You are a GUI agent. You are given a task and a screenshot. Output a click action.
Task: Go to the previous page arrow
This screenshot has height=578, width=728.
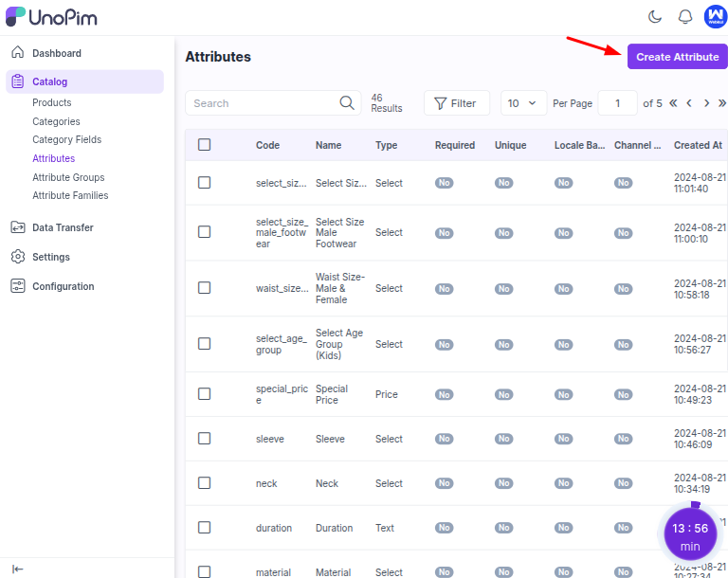(689, 103)
